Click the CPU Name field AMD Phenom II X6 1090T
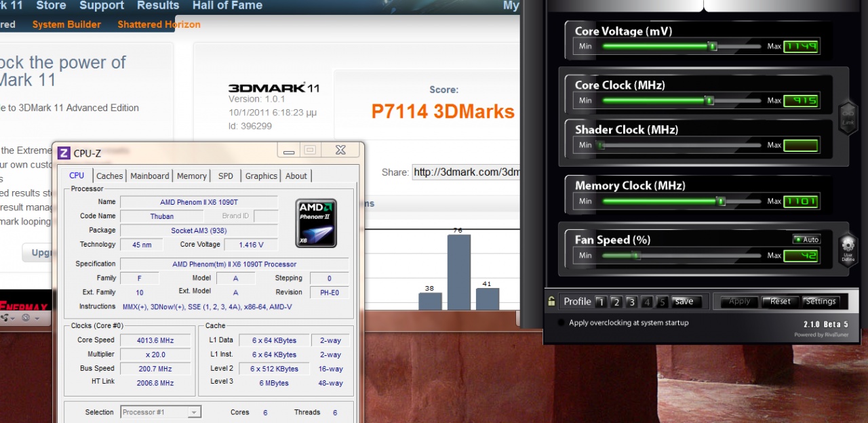The image size is (868, 423). [199, 202]
